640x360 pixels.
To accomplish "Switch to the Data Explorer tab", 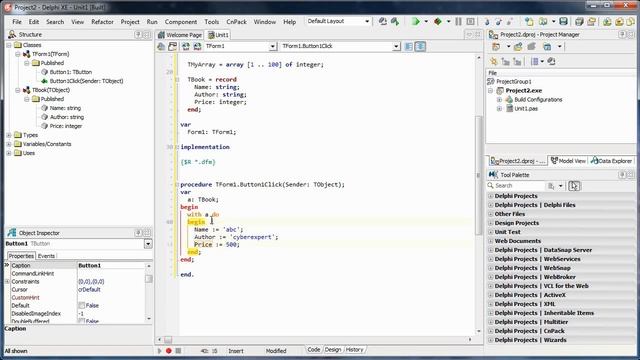I will click(611, 161).
